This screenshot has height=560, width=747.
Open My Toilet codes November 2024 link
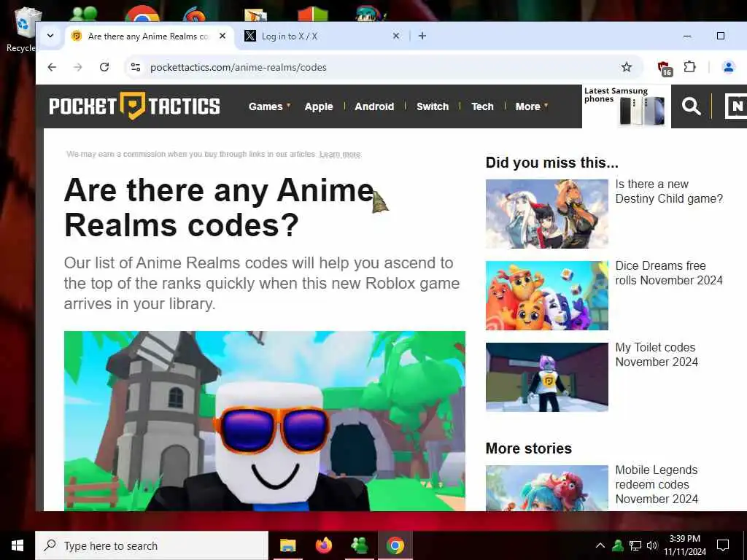point(657,355)
